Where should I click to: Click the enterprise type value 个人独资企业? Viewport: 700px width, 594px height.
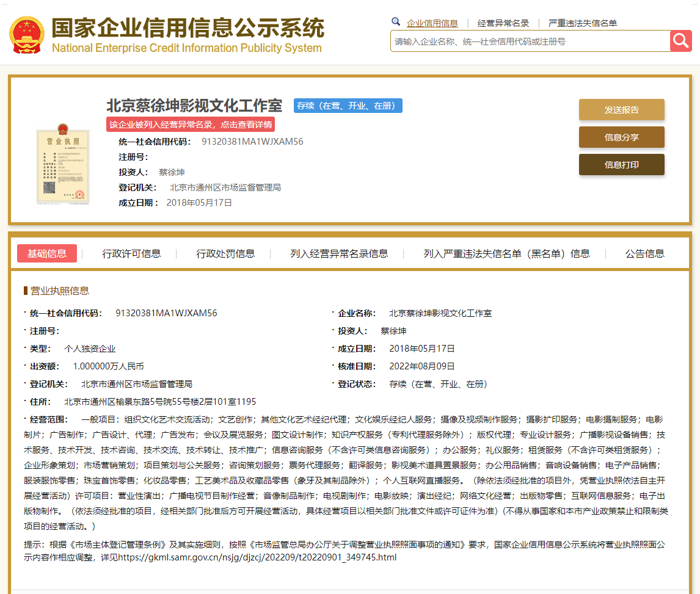tap(90, 349)
